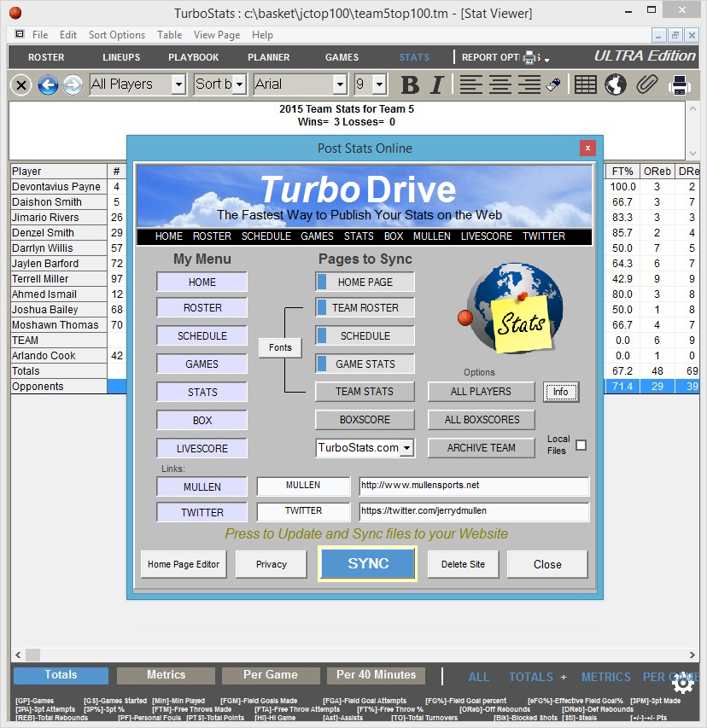Click the blue SYNC button
The height and width of the screenshot is (728, 707).
[367, 563]
